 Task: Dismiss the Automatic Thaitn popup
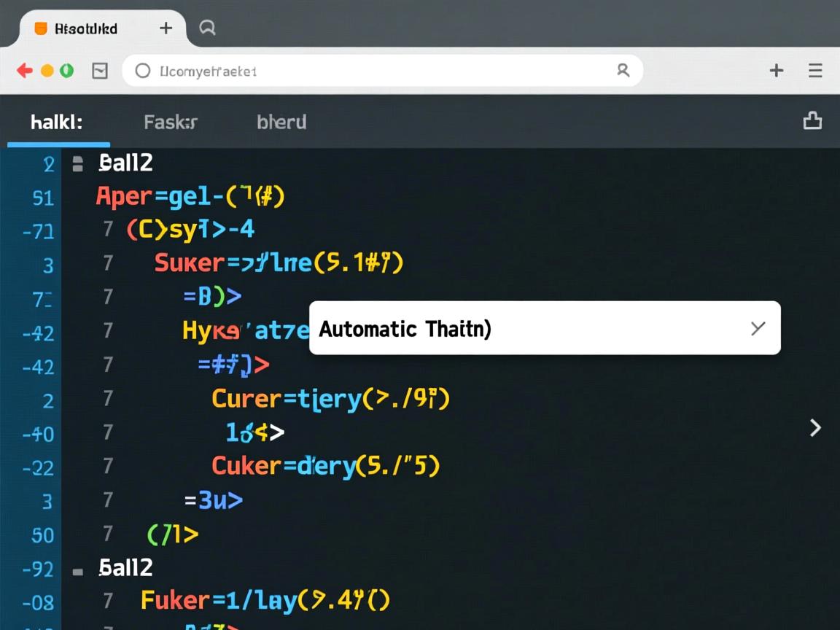coord(758,328)
